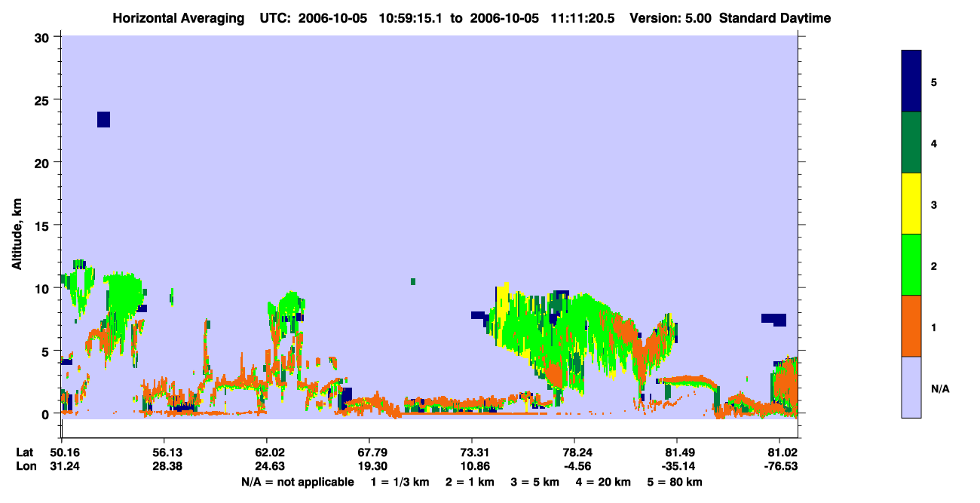Click the small dark green speck near 10.5 km altitude
This screenshot has width=980, height=503.
coord(413,281)
